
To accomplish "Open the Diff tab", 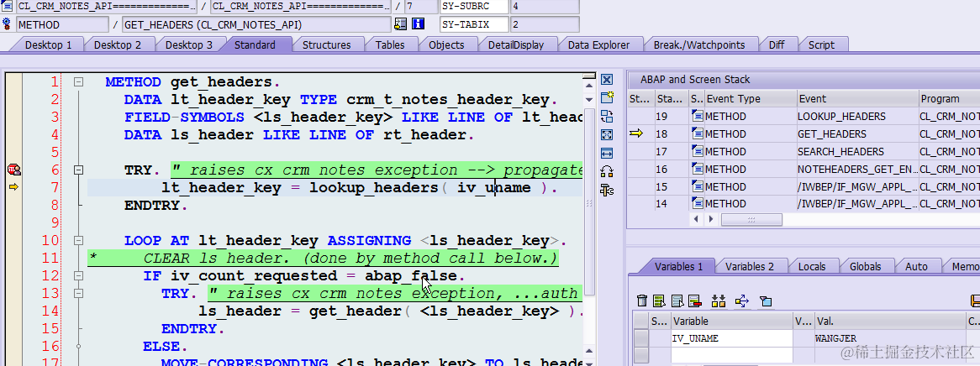I will [777, 45].
